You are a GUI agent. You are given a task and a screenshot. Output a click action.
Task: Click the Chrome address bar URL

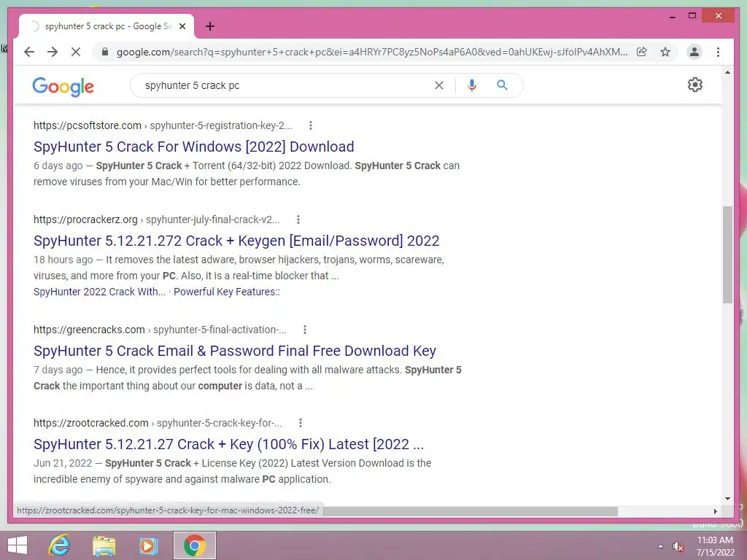click(371, 52)
